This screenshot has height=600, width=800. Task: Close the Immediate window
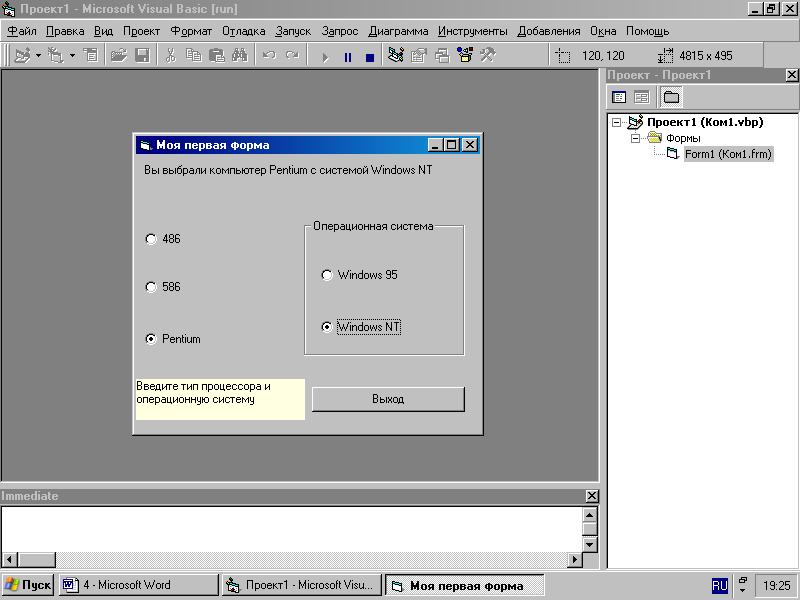tap(592, 495)
